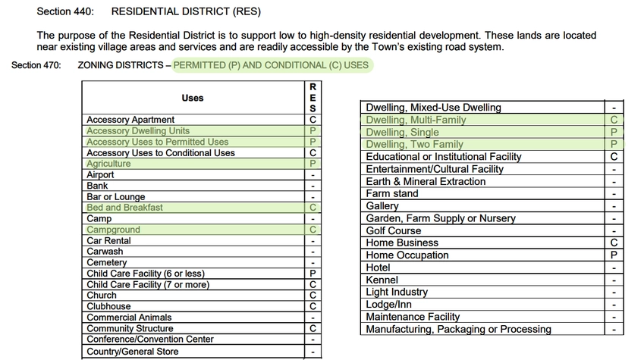Select the Bed and Breakfast row

[x=124, y=208]
